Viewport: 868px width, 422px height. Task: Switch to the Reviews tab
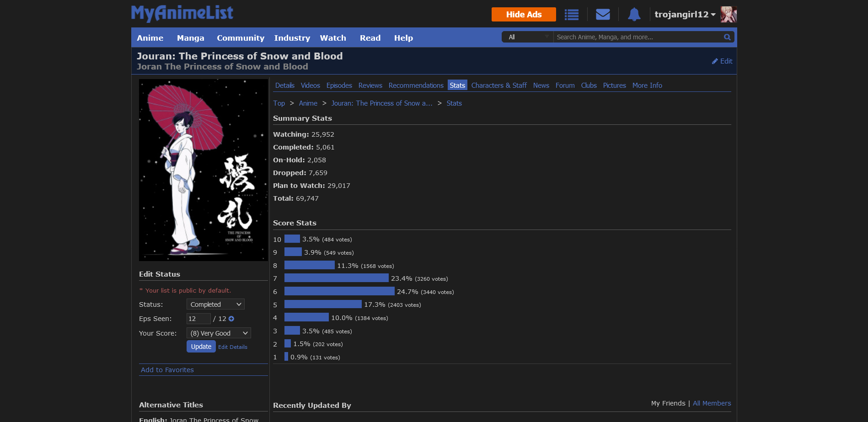pos(370,85)
